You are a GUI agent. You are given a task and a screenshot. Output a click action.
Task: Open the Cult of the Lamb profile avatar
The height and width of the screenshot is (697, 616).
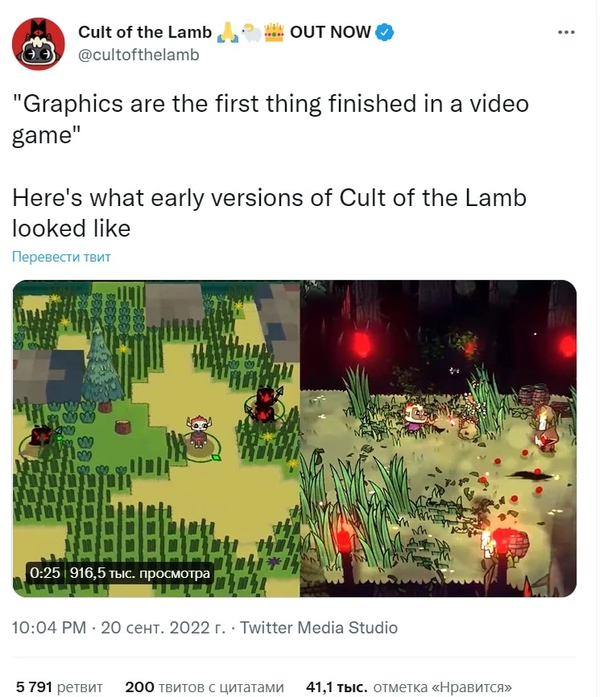point(39,43)
